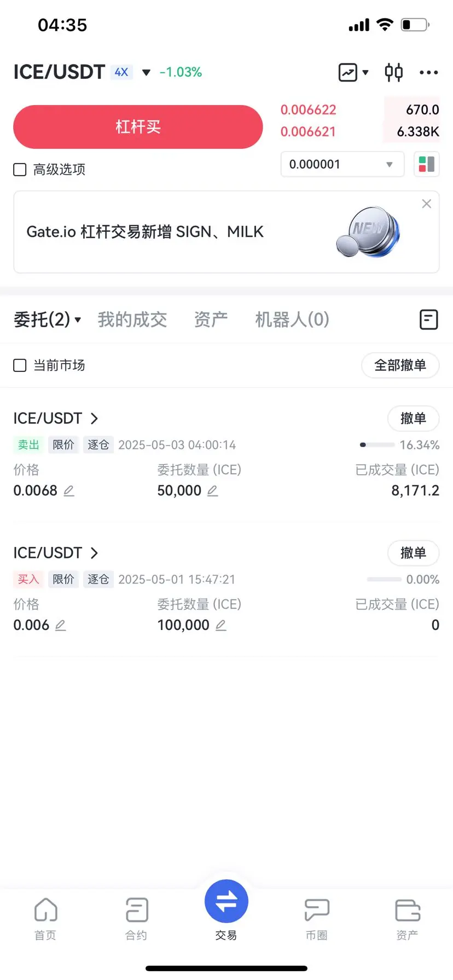453x980 pixels.
Task: Switch to 机器人(0) tab
Action: pyautogui.click(x=292, y=319)
